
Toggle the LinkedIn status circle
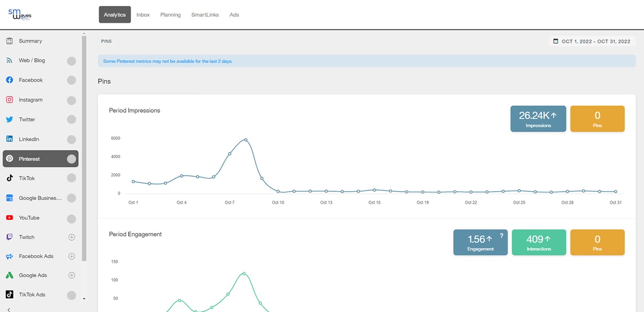(71, 139)
